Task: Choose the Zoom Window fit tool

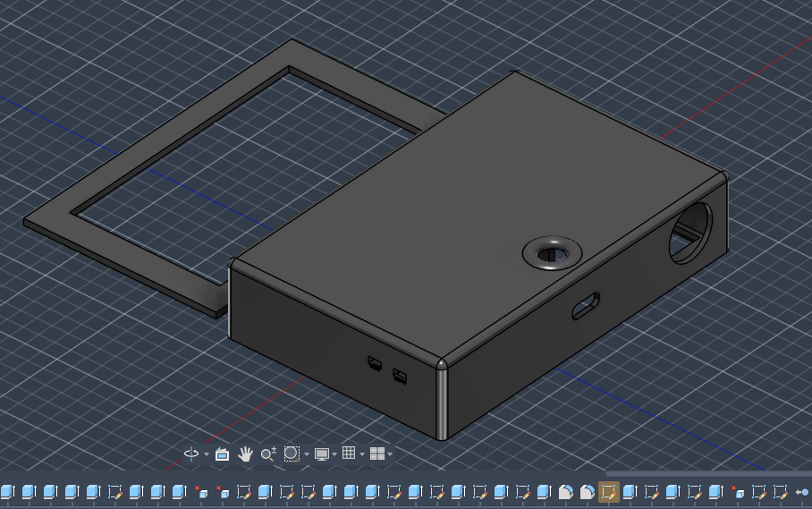Action: point(292,454)
